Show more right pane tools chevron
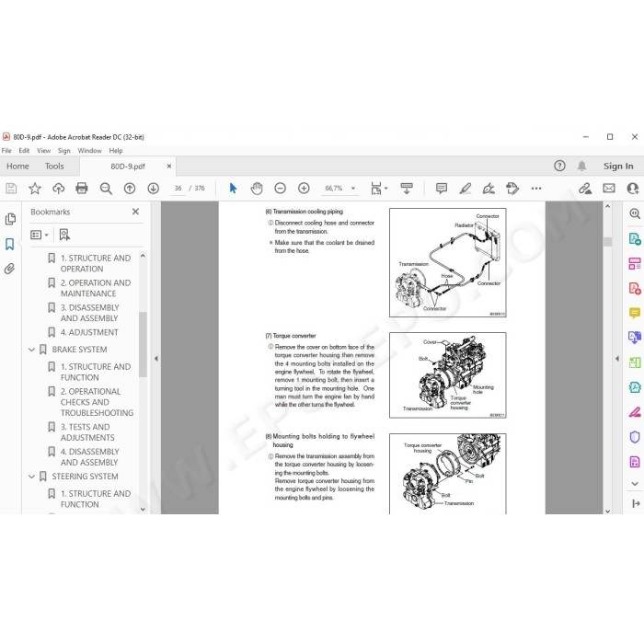644x644 pixels. (635, 483)
